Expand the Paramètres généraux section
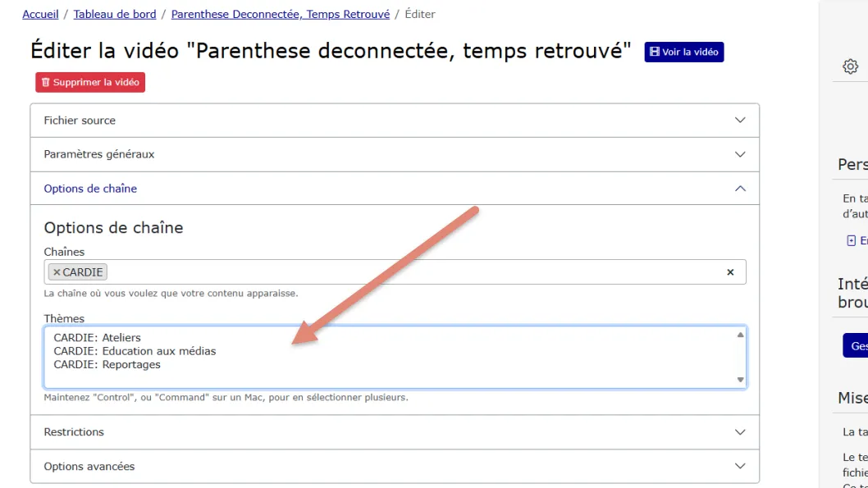868x488 pixels. (x=395, y=154)
